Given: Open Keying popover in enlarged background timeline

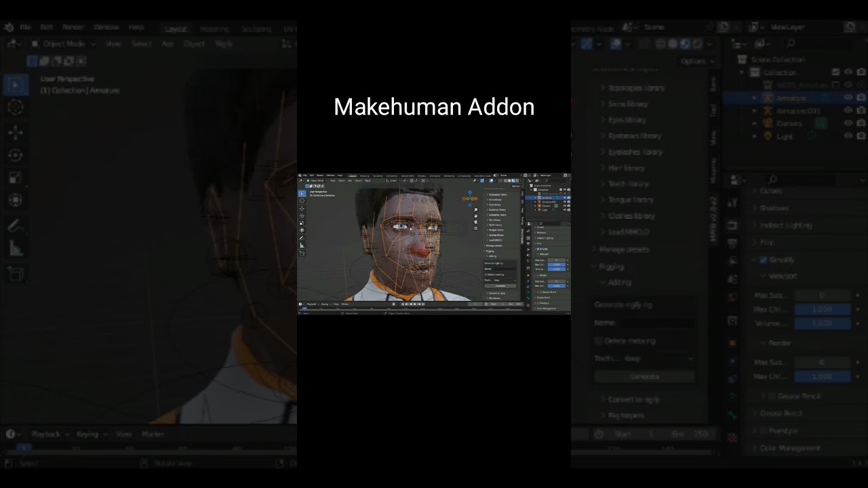Looking at the screenshot, I should 91,434.
